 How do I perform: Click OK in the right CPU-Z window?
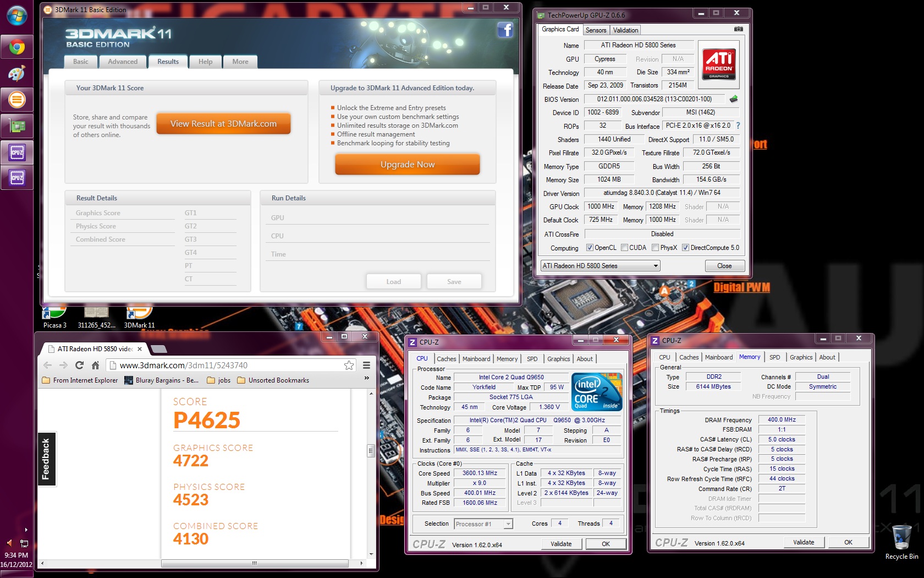click(848, 542)
